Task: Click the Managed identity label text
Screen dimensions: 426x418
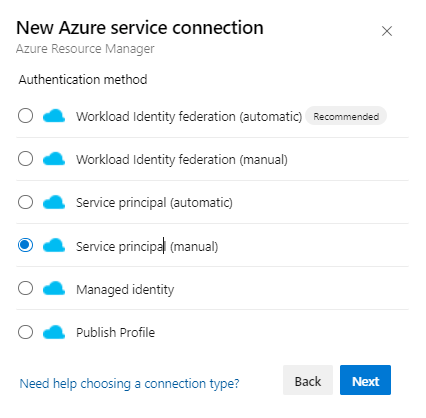Action: click(x=125, y=289)
